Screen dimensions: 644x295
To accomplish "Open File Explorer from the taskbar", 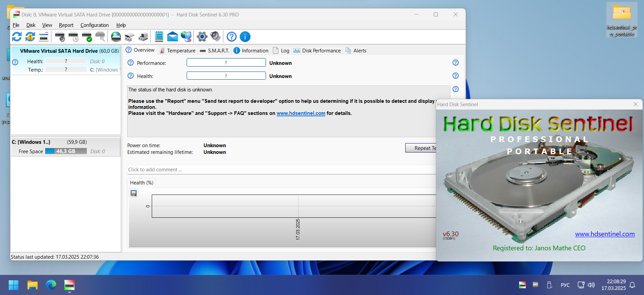I will click(32, 285).
